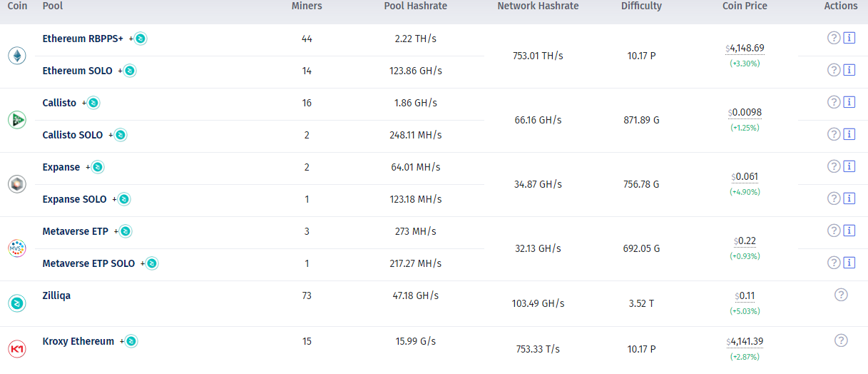
Task: Open the Expanse SOLO pool link
Action: tap(74, 199)
